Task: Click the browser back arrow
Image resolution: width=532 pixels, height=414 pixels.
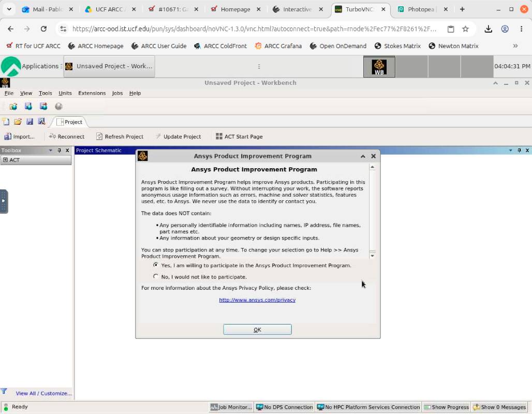Action: (x=10, y=29)
